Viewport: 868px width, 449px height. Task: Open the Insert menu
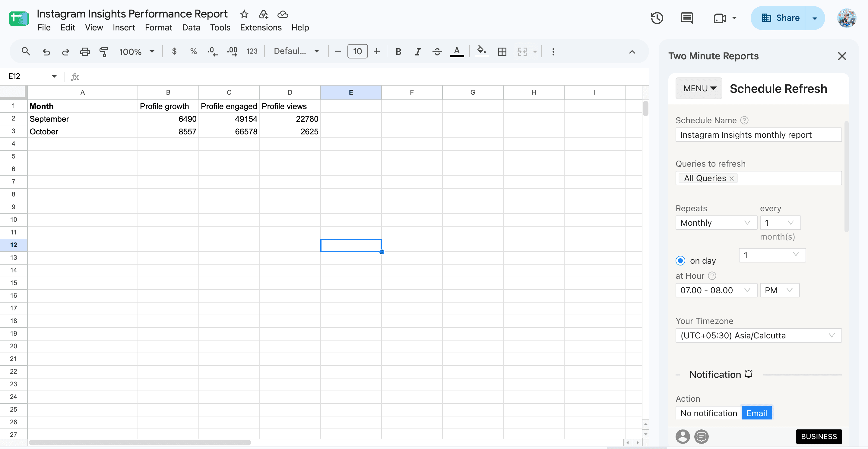(124, 28)
